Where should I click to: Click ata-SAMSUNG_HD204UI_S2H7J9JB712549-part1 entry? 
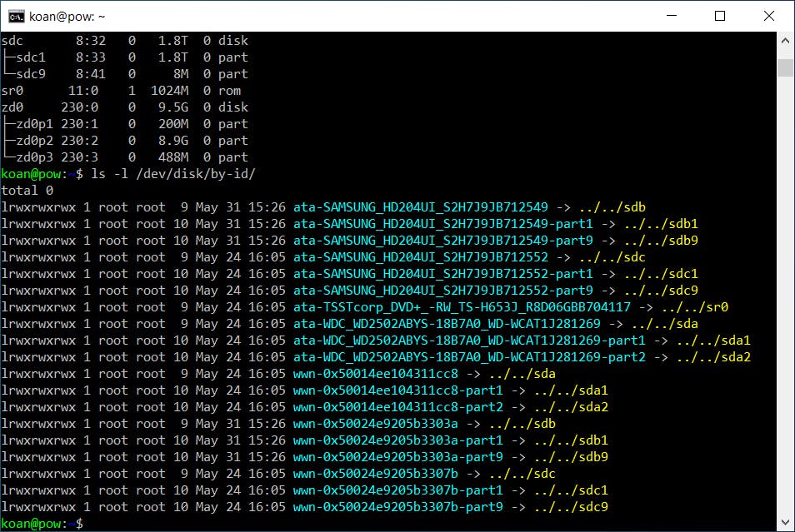tap(442, 224)
